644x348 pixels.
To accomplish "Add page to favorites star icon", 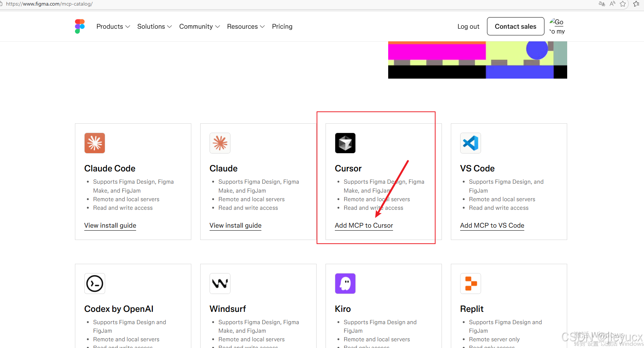I will tap(623, 4).
